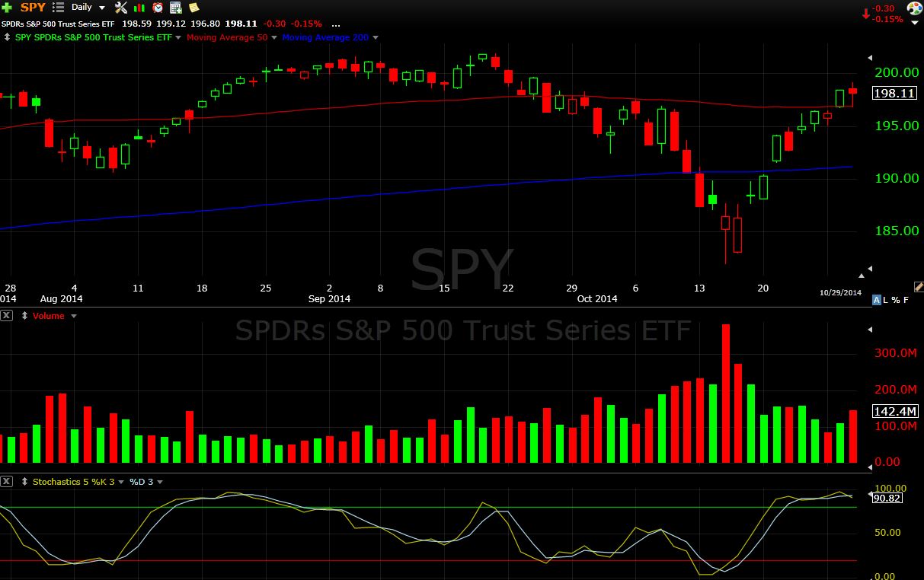Open the color palette theme icon
The width and height of the screenshot is (924, 580).
click(x=915, y=8)
